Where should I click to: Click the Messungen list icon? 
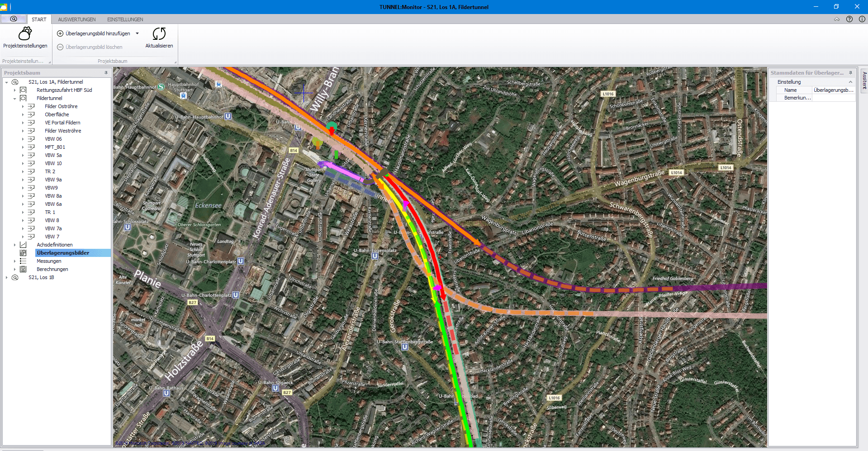click(23, 261)
